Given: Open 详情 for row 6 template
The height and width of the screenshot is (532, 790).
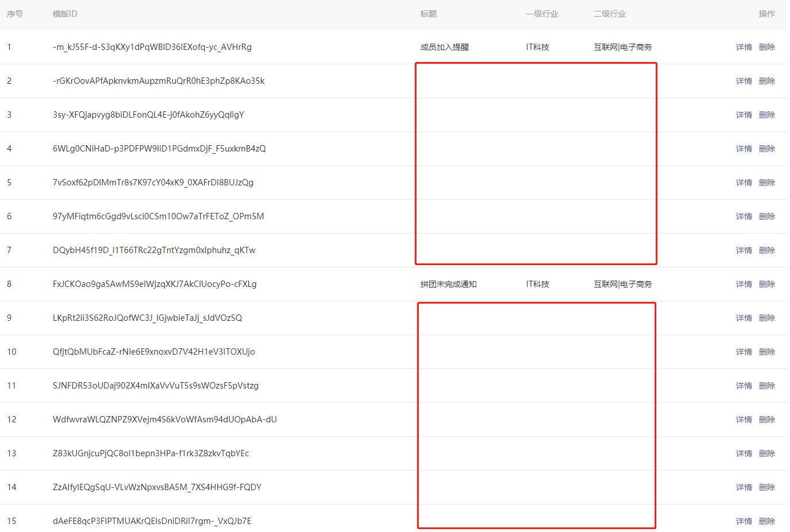Looking at the screenshot, I should [x=744, y=216].
